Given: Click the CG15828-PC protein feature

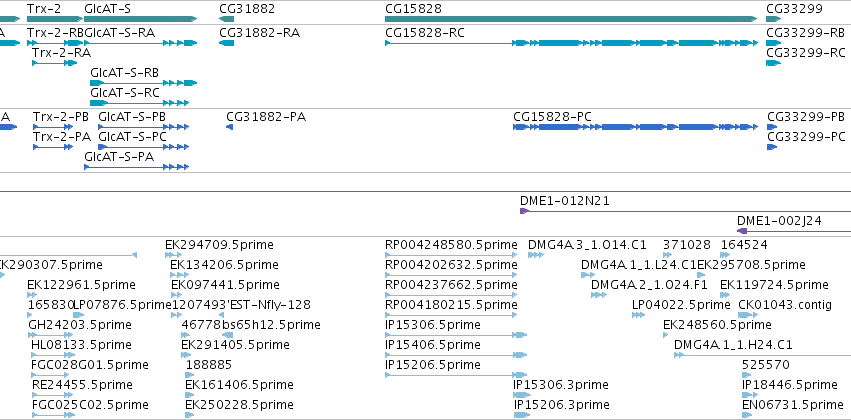Looking at the screenshot, I should click(x=636, y=127).
